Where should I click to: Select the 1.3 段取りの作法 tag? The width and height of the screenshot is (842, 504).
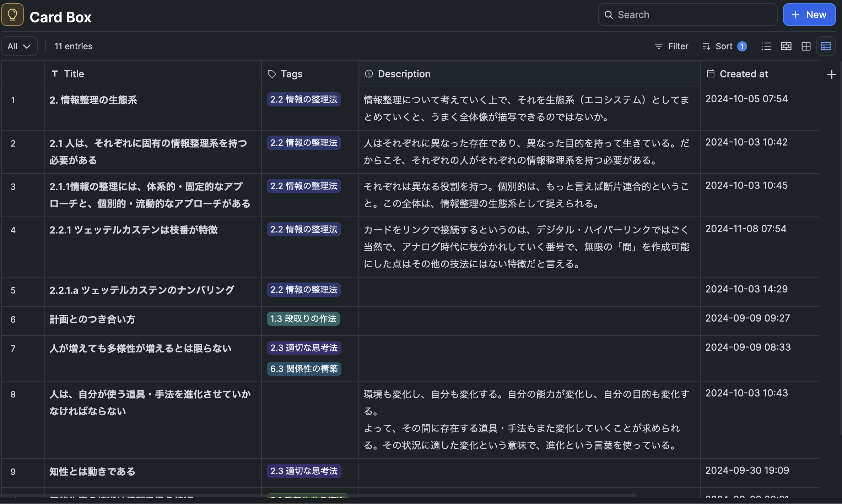(303, 319)
